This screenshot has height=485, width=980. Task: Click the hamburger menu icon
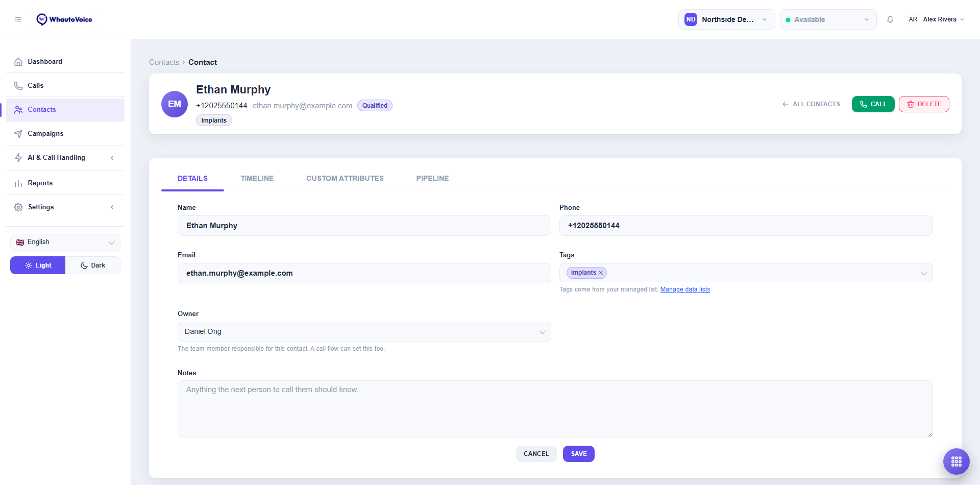(18, 19)
